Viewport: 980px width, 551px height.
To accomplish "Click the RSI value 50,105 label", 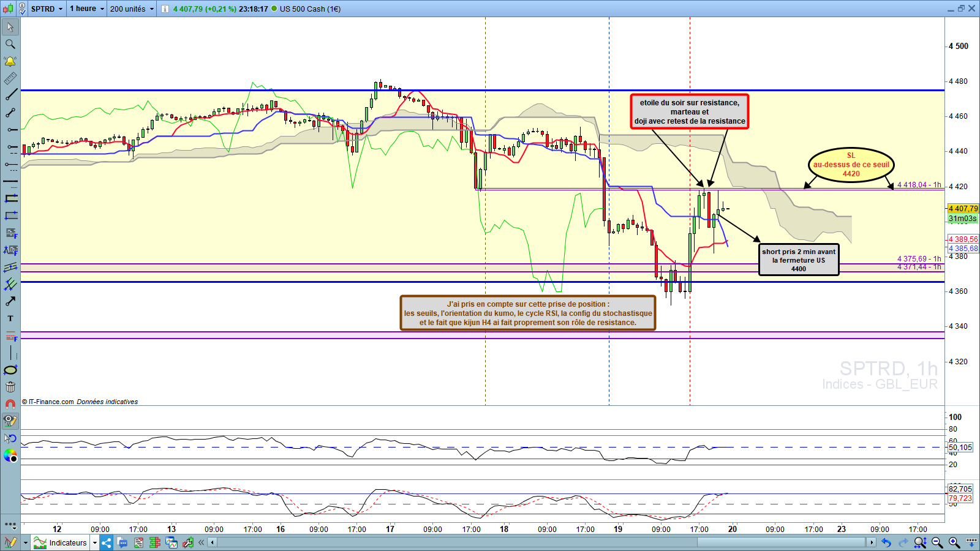I will tap(960, 448).
